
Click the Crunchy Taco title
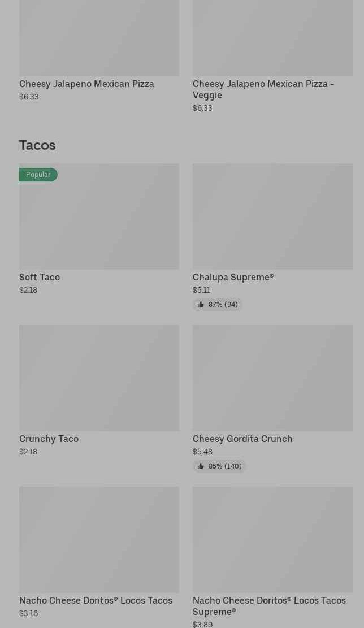click(49, 439)
